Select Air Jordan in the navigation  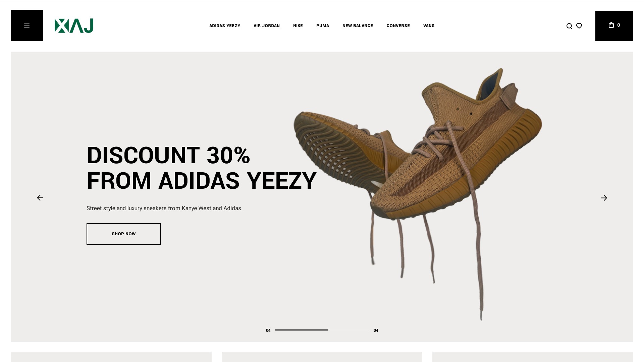(267, 26)
